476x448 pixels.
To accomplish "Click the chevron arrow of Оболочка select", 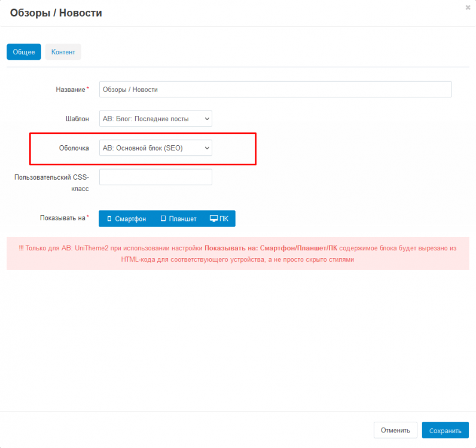I will coord(207,148).
